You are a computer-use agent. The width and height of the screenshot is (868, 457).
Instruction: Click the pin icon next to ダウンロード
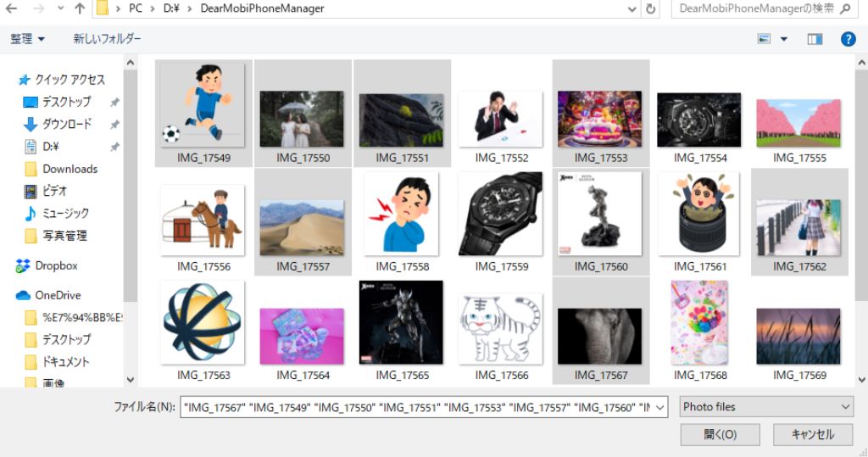point(114,125)
